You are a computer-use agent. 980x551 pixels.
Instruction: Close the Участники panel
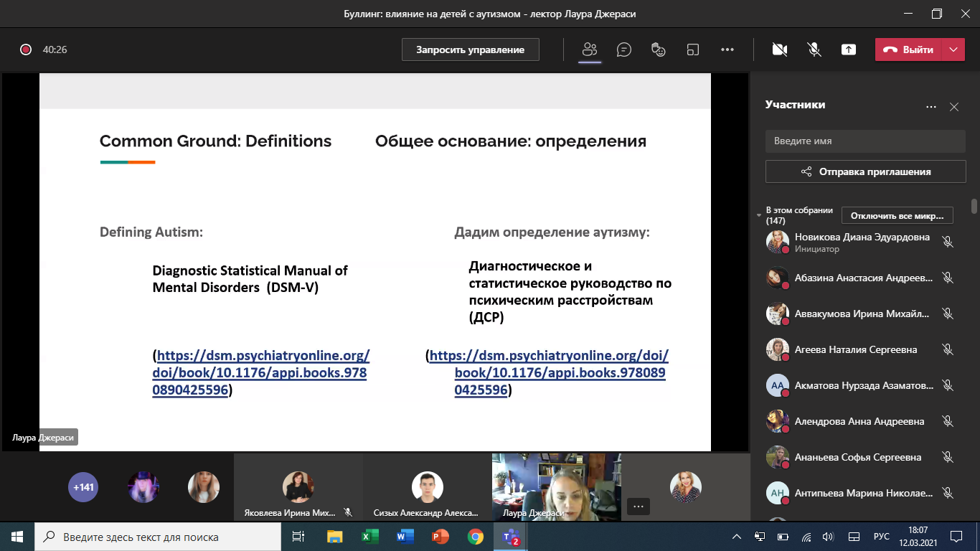pos(954,107)
